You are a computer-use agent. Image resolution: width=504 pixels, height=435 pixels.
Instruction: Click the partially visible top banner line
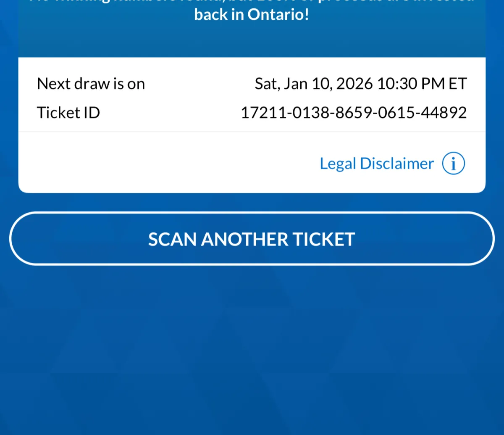(252, 2)
